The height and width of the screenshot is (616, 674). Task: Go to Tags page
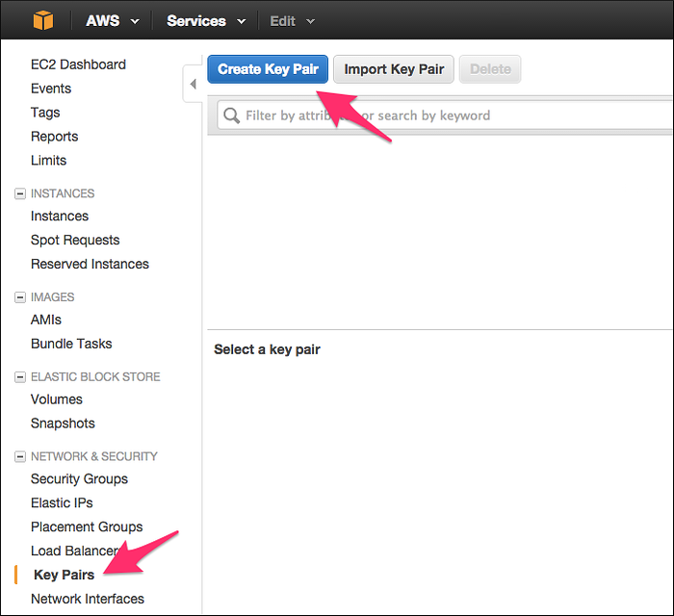[x=45, y=113]
